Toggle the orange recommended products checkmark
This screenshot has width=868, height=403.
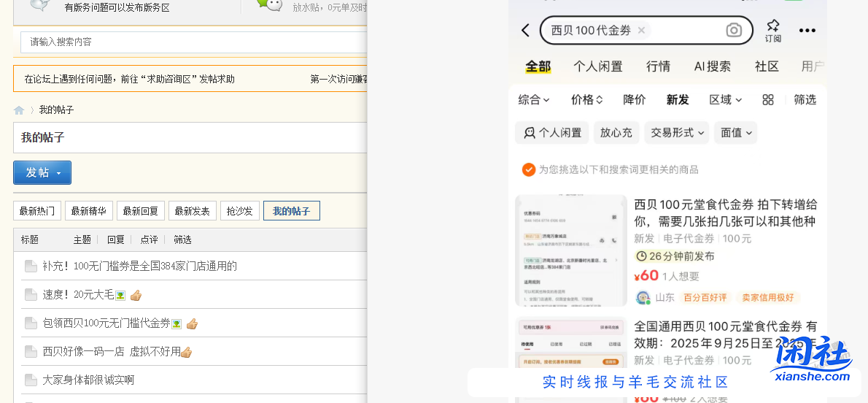[x=529, y=169]
